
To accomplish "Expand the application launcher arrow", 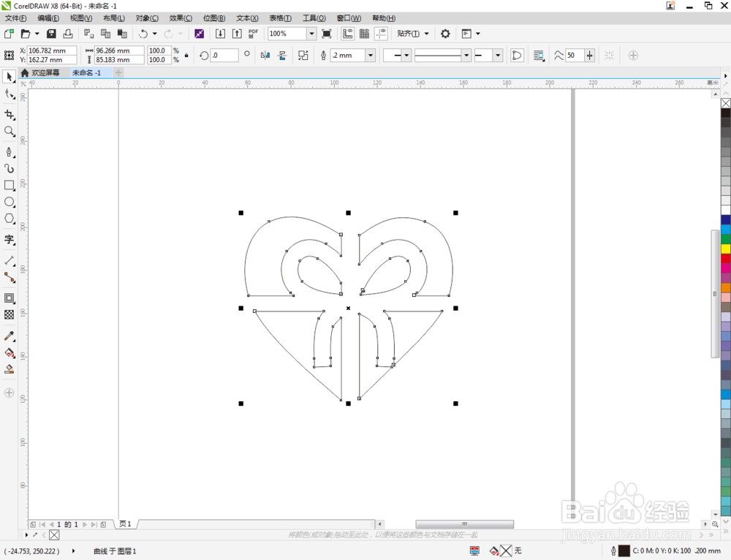I will (478, 34).
